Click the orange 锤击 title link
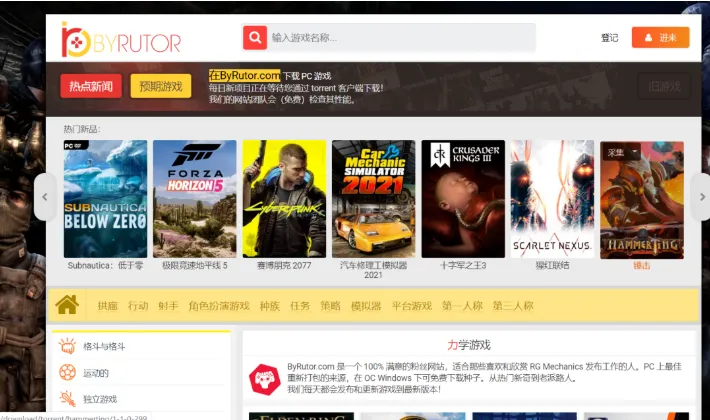 pos(642,266)
